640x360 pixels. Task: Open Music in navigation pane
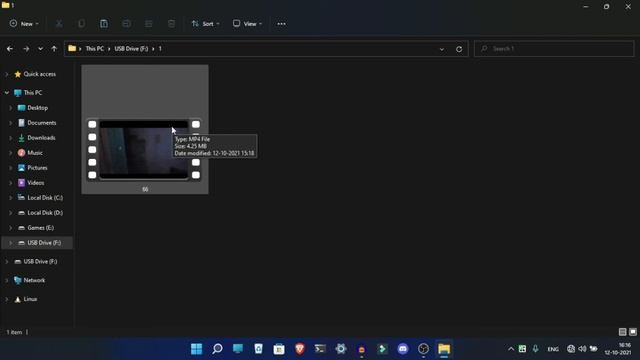coord(35,153)
